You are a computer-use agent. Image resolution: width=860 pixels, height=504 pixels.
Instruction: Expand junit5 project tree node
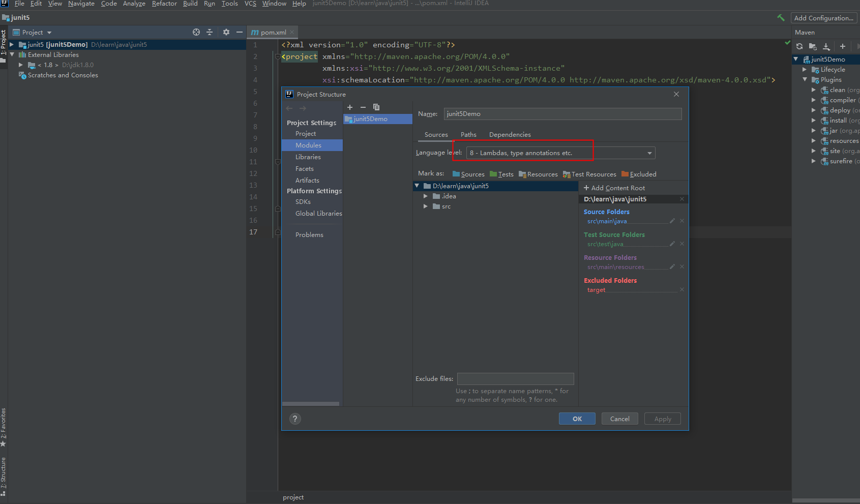coord(12,45)
